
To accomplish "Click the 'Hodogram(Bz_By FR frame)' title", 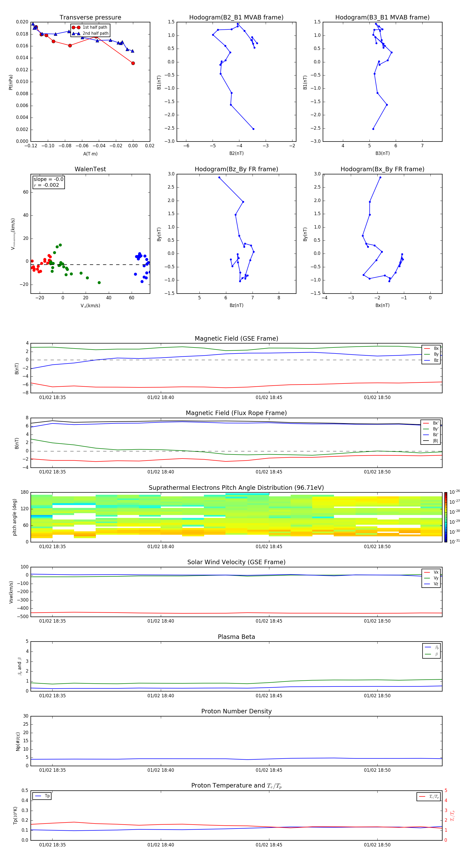I will (236, 169).
